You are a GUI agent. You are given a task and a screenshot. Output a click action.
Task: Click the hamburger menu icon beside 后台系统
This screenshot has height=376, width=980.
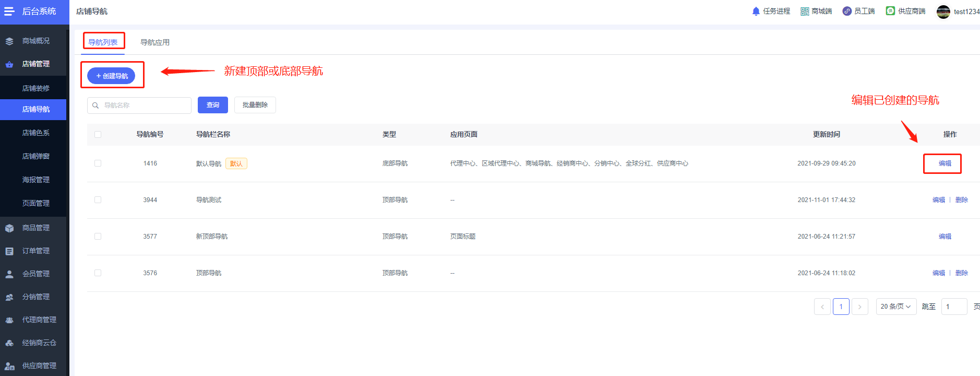coord(9,11)
